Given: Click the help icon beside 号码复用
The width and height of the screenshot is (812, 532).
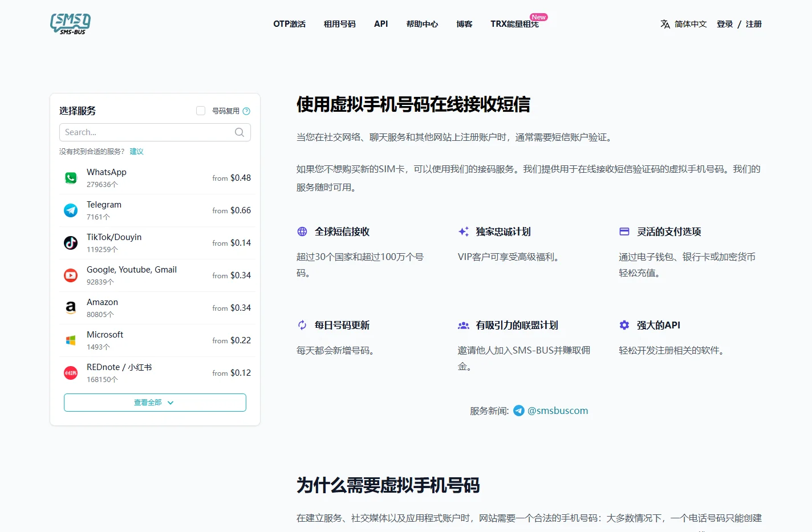Looking at the screenshot, I should tap(246, 111).
